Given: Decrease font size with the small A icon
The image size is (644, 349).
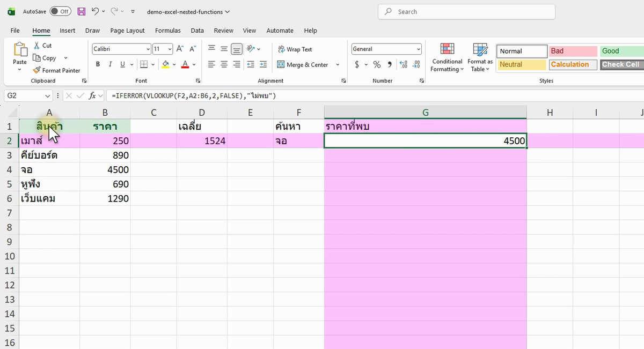Looking at the screenshot, I should pos(192,49).
